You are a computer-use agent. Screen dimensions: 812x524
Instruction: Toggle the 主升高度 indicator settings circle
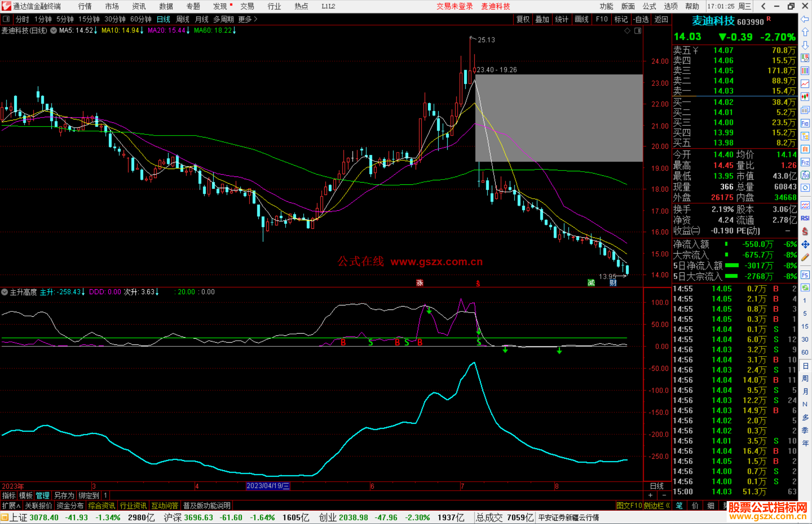pyautogui.click(x=5, y=292)
